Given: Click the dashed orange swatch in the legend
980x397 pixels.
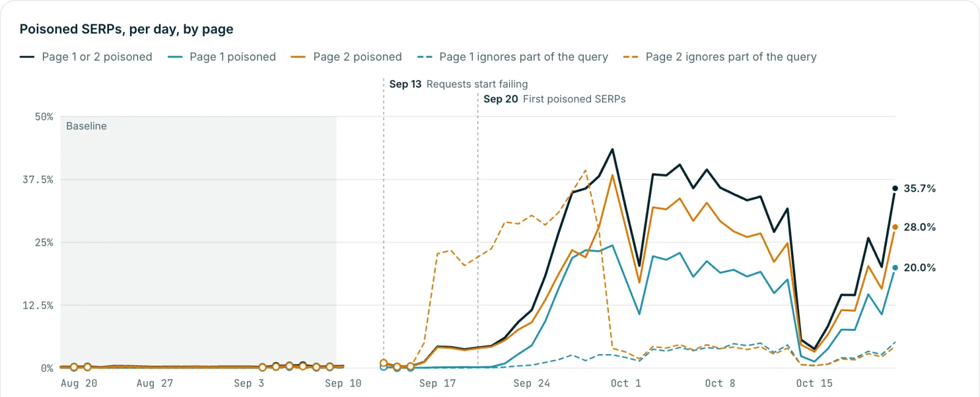Looking at the screenshot, I should point(631,57).
